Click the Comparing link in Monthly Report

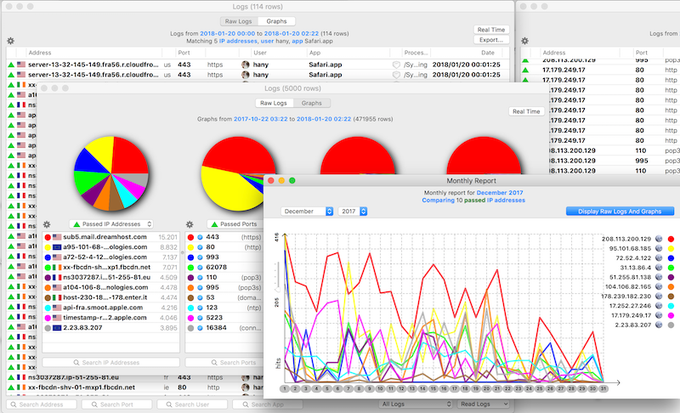pyautogui.click(x=438, y=200)
